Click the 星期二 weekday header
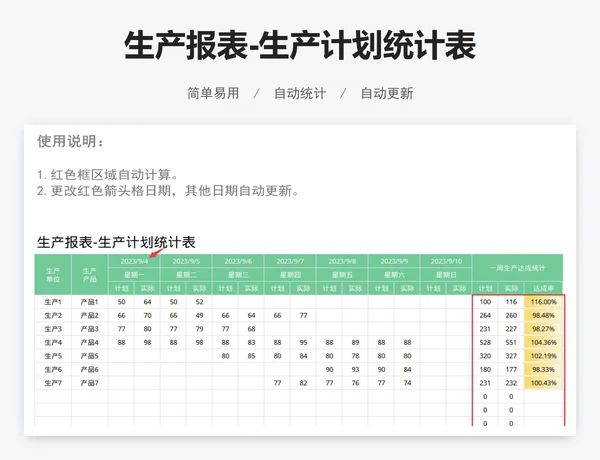 click(186, 275)
